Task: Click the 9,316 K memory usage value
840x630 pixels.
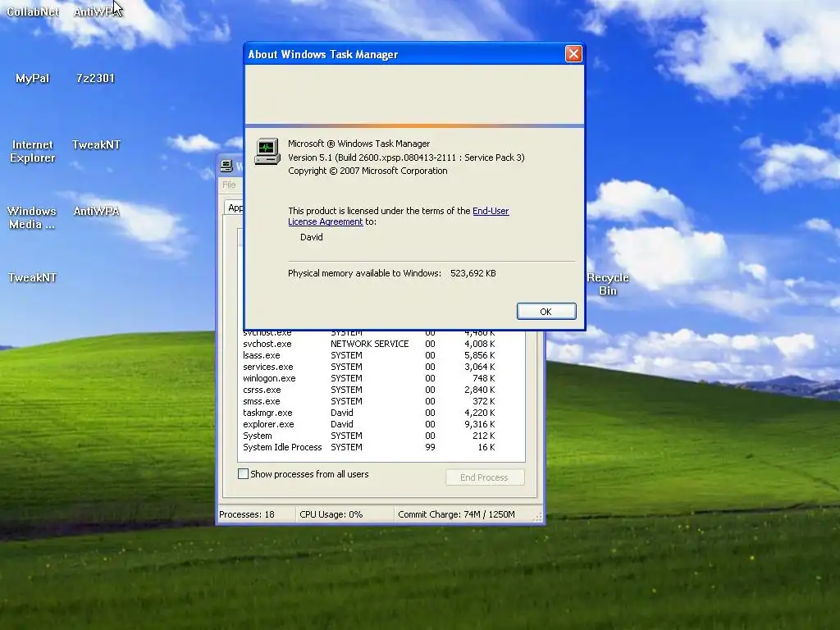Action: click(x=479, y=424)
